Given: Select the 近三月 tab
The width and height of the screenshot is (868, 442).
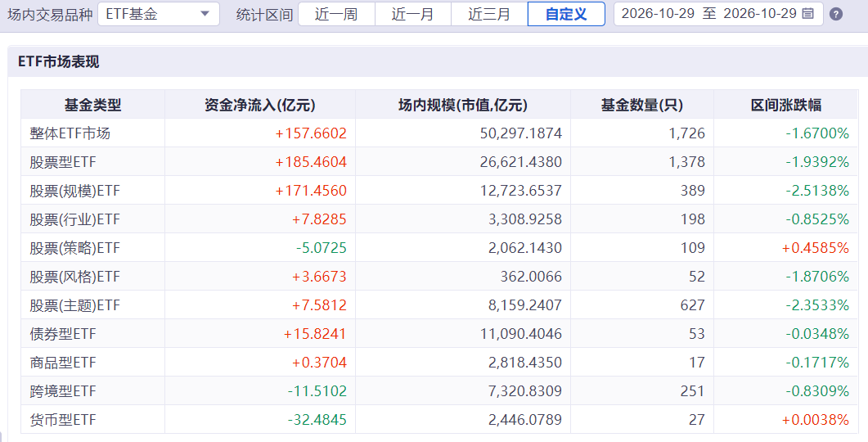Looking at the screenshot, I should pos(488,14).
